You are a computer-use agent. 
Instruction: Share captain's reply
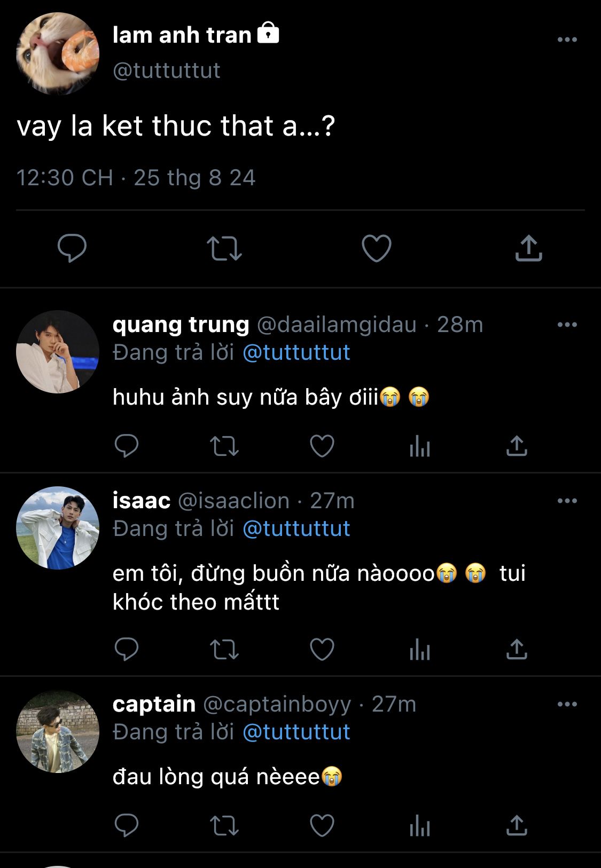point(517,825)
